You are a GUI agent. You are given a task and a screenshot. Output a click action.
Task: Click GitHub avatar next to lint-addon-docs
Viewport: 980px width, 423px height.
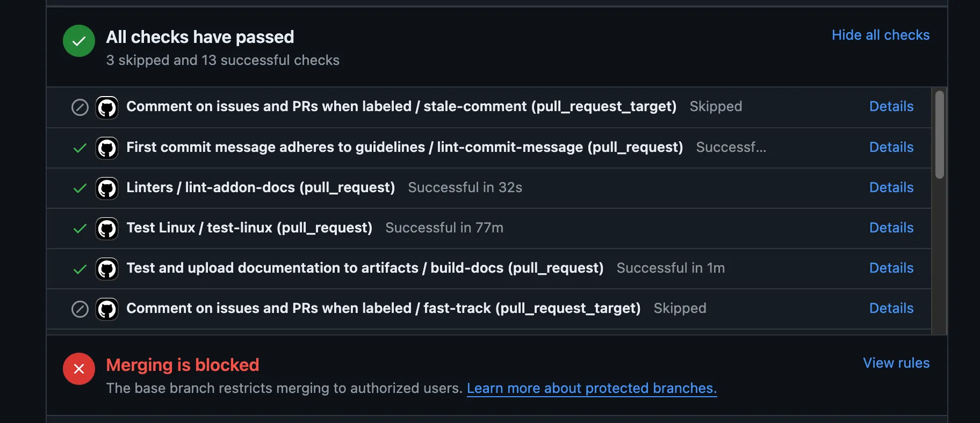tap(107, 188)
